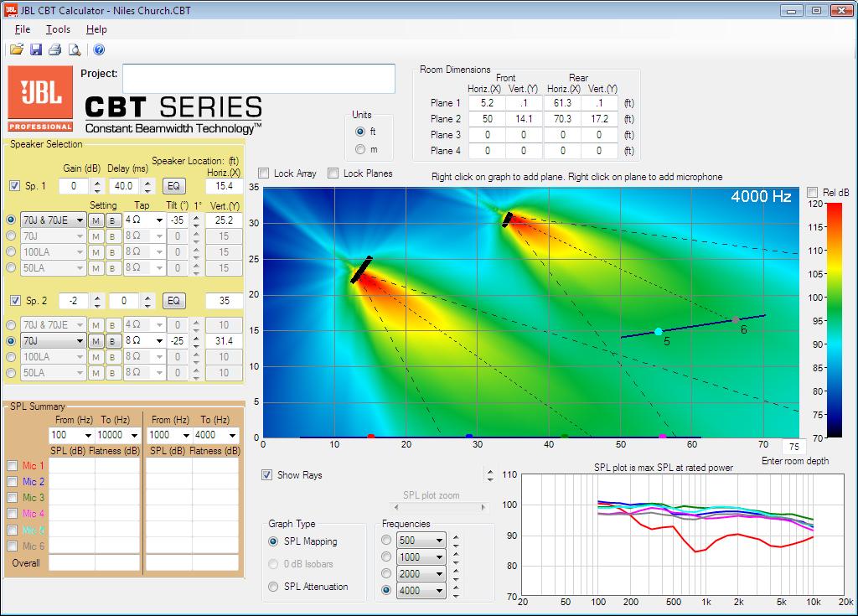The width and height of the screenshot is (858, 616).
Task: Toggle the Sp. 1 checkbox
Action: pos(15,185)
